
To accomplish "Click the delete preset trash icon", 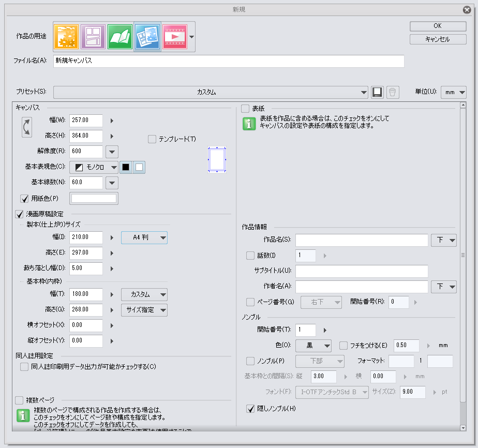I will point(393,92).
